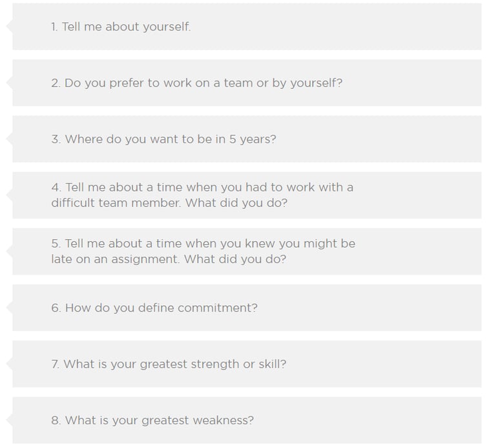Open the late on an assignment question
489x448 pixels.
point(247,251)
